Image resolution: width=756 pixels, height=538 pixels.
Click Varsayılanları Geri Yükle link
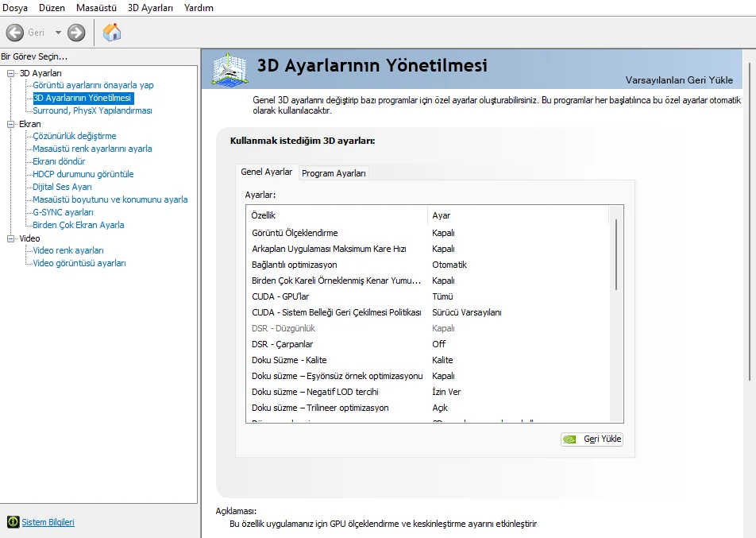679,80
